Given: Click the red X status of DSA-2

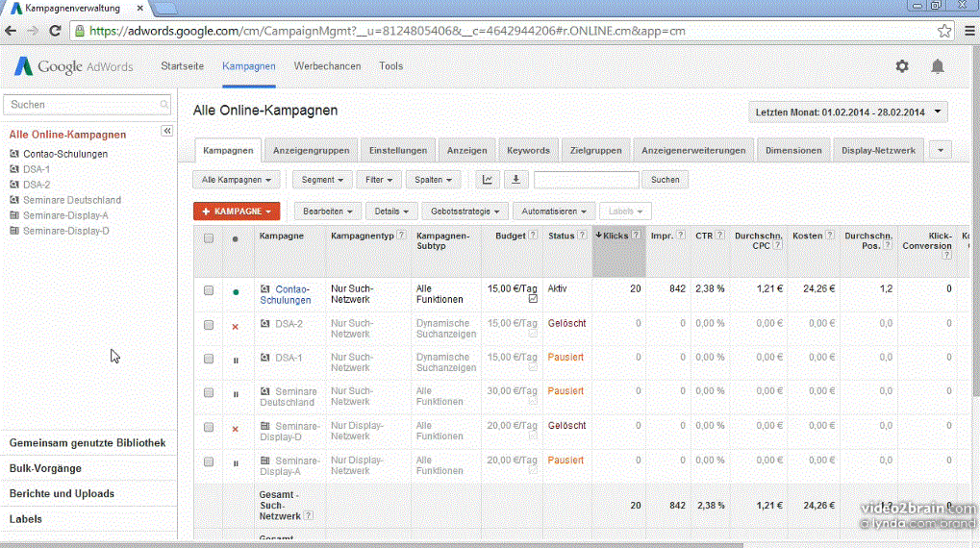Looking at the screenshot, I should click(x=236, y=327).
